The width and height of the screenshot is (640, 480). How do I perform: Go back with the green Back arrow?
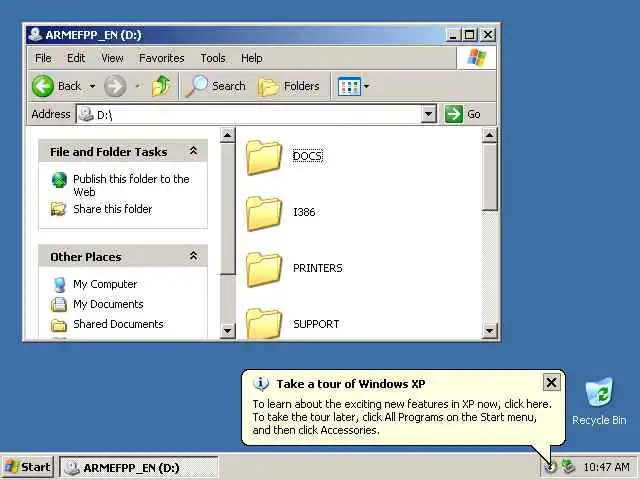(x=43, y=86)
